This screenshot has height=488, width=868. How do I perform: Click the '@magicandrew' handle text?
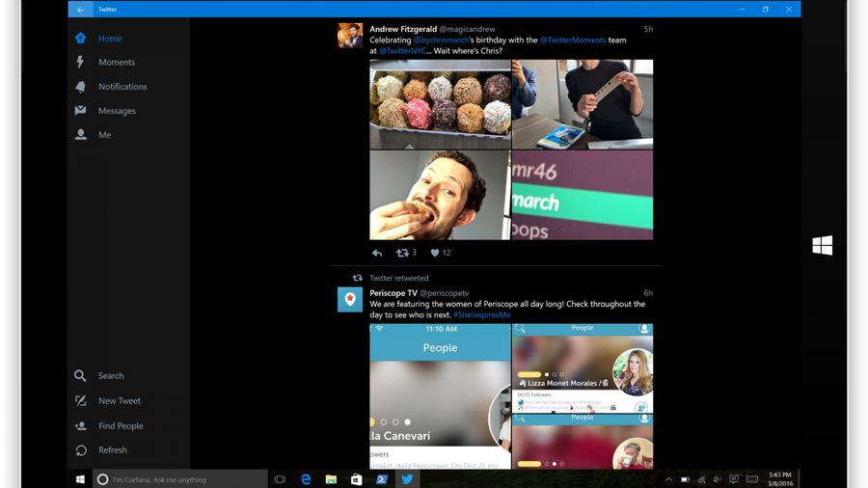467,29
